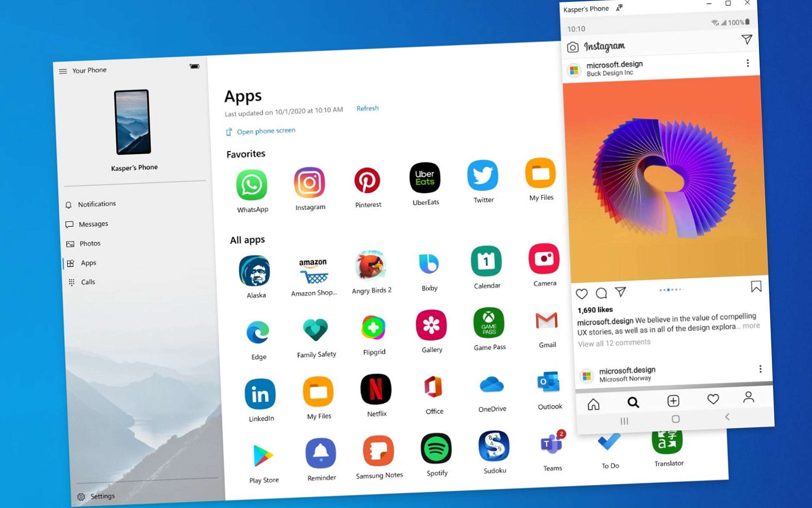The width and height of the screenshot is (812, 508).
Task: Click Refresh to update apps list
Action: (367, 108)
